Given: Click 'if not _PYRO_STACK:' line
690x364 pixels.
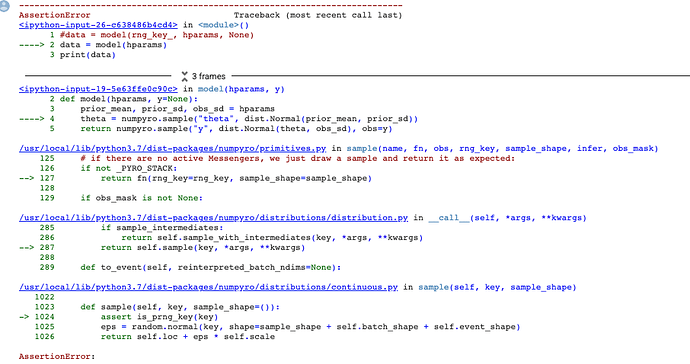Looking at the screenshot, I should [x=128, y=168].
